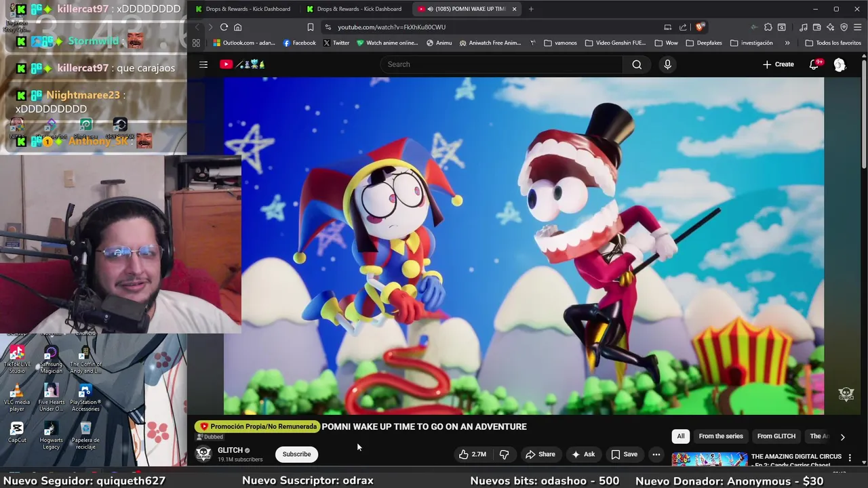Expand the vamonos bookmarks folder
The width and height of the screenshot is (868, 488).
560,43
